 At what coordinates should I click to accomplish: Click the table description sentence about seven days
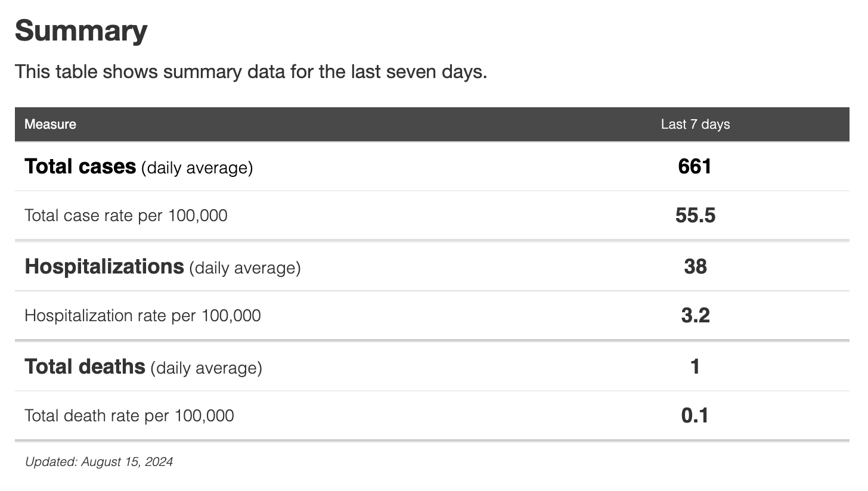click(x=251, y=72)
